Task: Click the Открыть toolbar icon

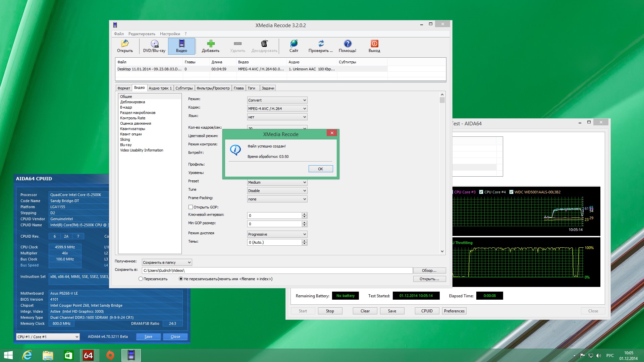Action: click(x=125, y=46)
